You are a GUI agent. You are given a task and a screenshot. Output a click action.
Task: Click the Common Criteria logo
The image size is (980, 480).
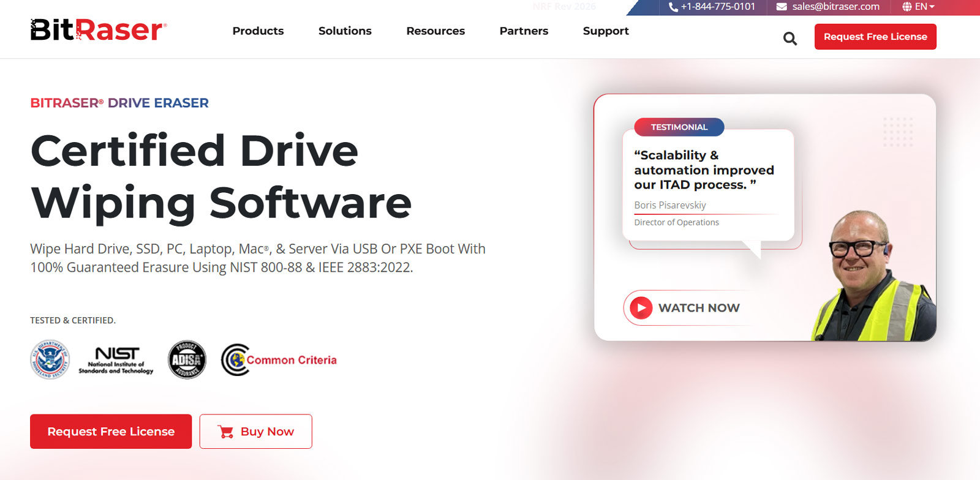pos(279,360)
